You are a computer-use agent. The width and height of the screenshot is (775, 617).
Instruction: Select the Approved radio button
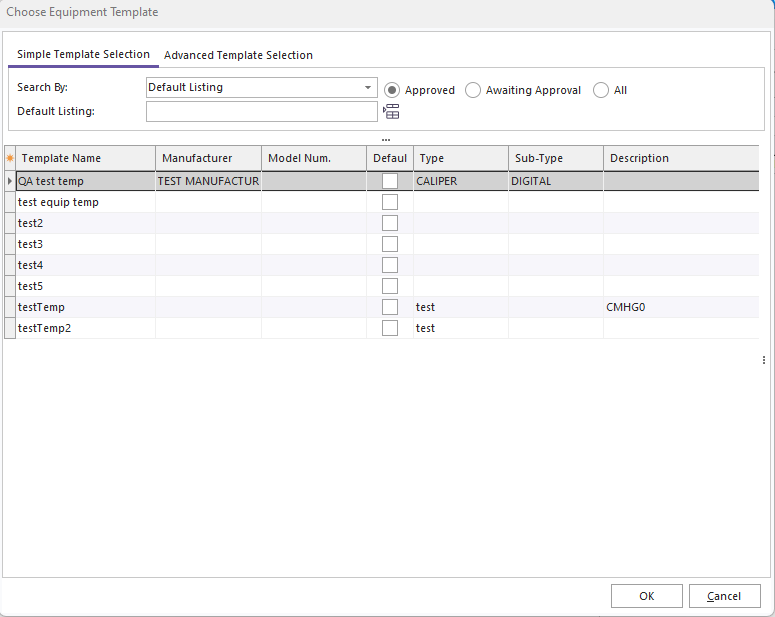pos(393,90)
